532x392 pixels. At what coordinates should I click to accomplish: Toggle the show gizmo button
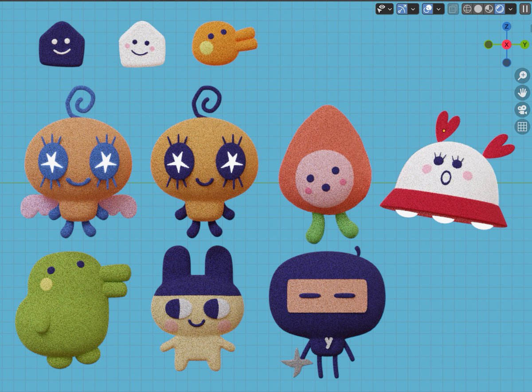pos(403,8)
